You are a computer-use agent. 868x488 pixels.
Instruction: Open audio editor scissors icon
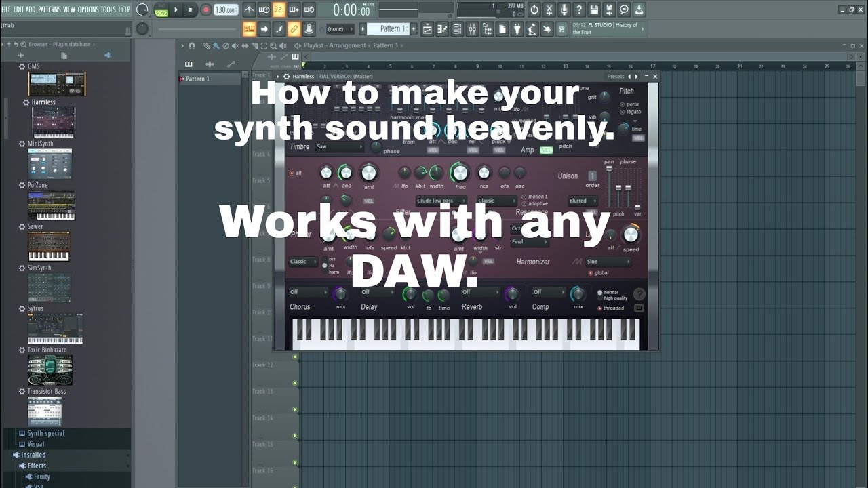point(549,9)
